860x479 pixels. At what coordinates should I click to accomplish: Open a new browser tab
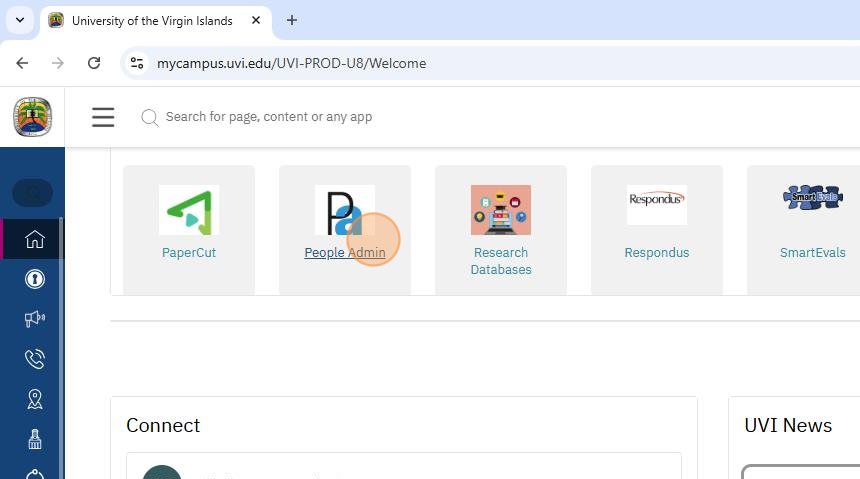coord(292,20)
